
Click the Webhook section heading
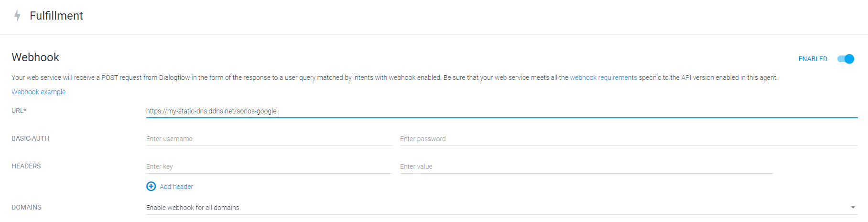(x=35, y=57)
